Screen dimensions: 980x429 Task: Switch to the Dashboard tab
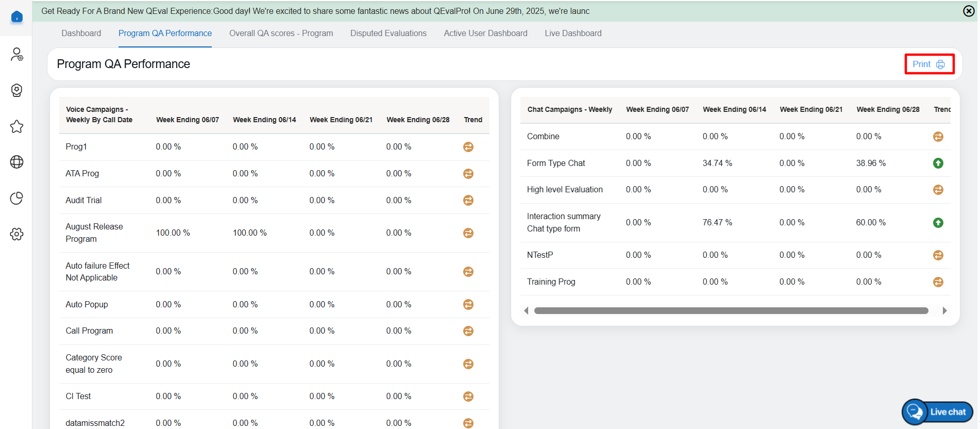coord(81,34)
